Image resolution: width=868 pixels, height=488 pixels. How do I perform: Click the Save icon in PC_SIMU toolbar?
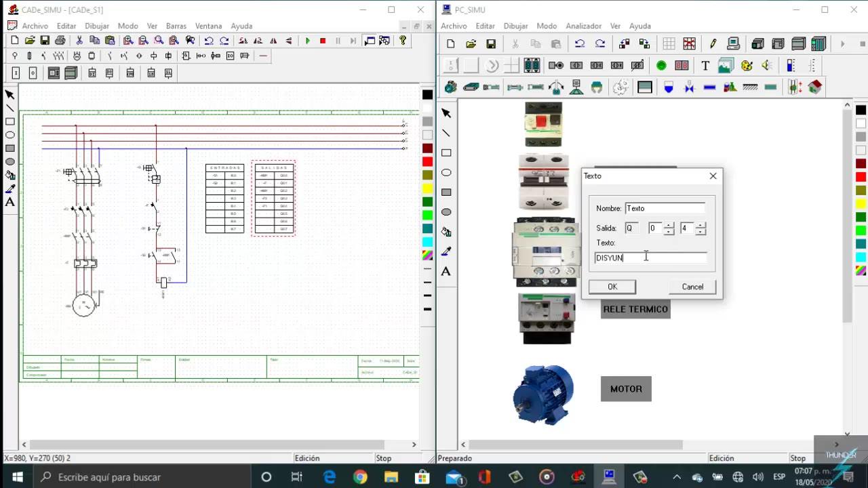click(x=491, y=44)
